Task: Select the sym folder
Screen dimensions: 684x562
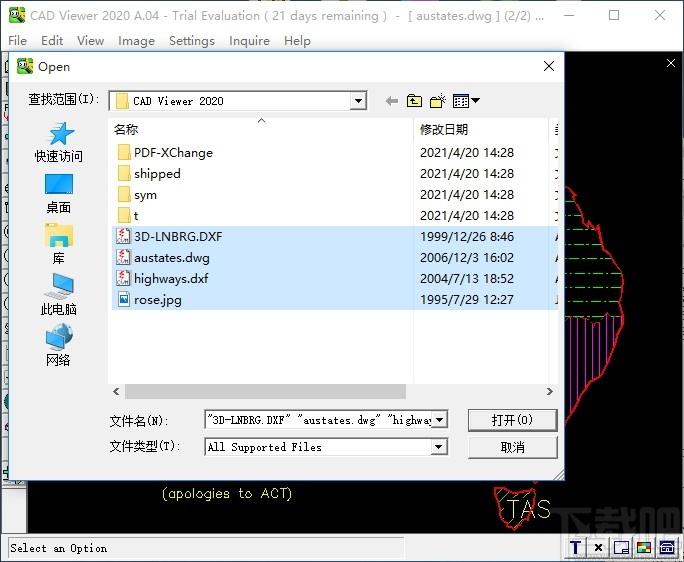Action: (x=137, y=195)
